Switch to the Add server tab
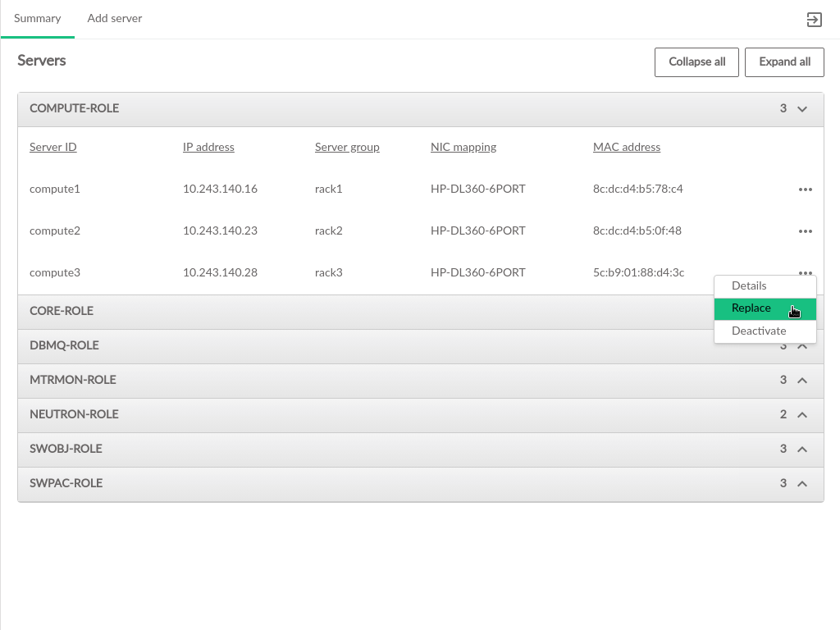 (115, 19)
